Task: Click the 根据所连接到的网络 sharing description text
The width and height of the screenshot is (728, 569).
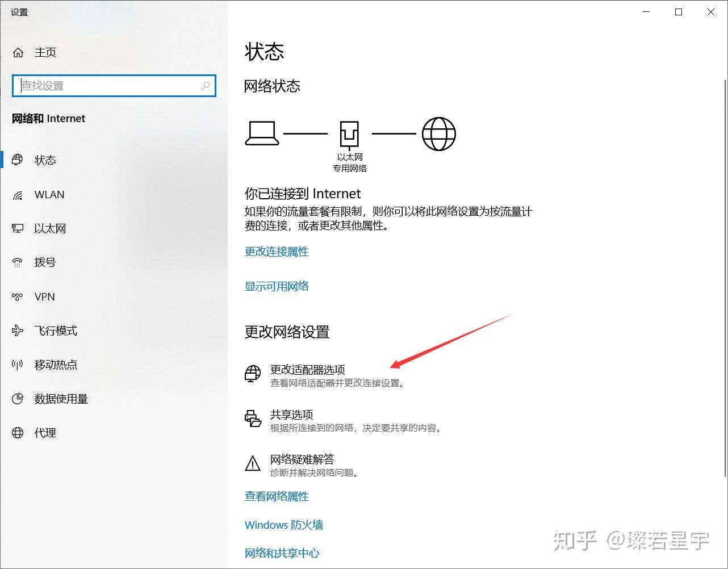Action: (x=356, y=428)
